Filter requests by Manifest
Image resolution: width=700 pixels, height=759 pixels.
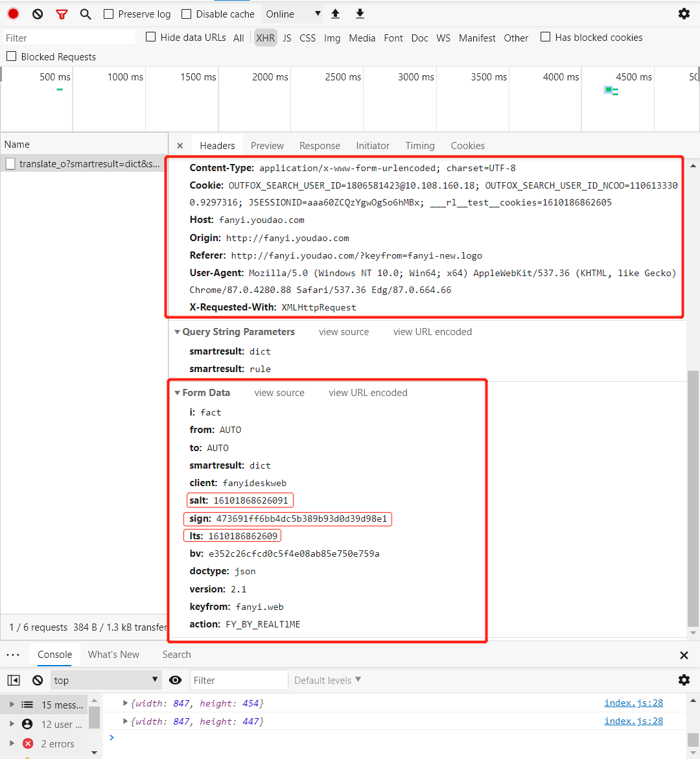click(477, 38)
